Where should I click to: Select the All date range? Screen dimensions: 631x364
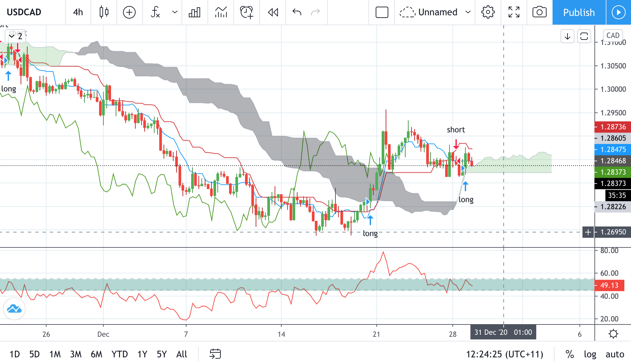coord(182,354)
